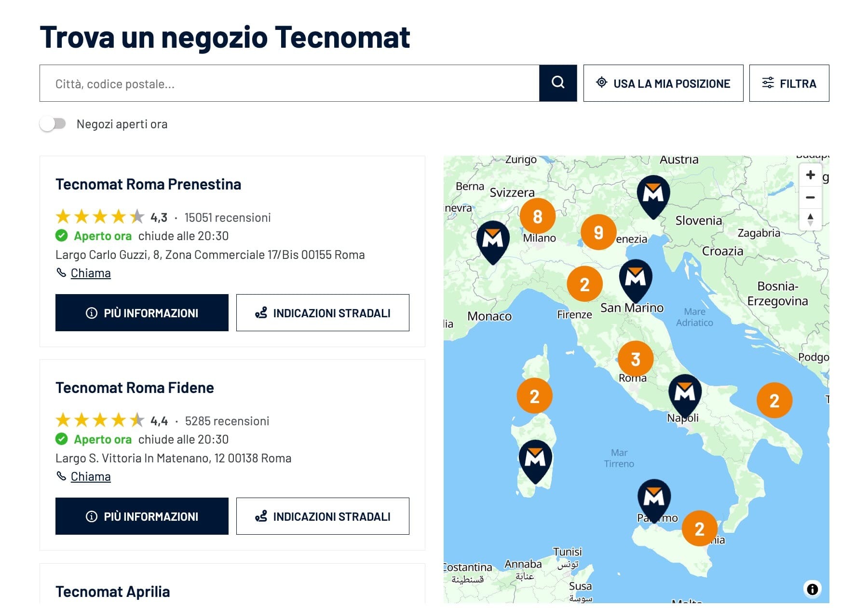Image resolution: width=868 pixels, height=608 pixels.
Task: Get INDICAZIONI STRADALI for Tecnomat Roma Fidene
Action: pos(322,516)
